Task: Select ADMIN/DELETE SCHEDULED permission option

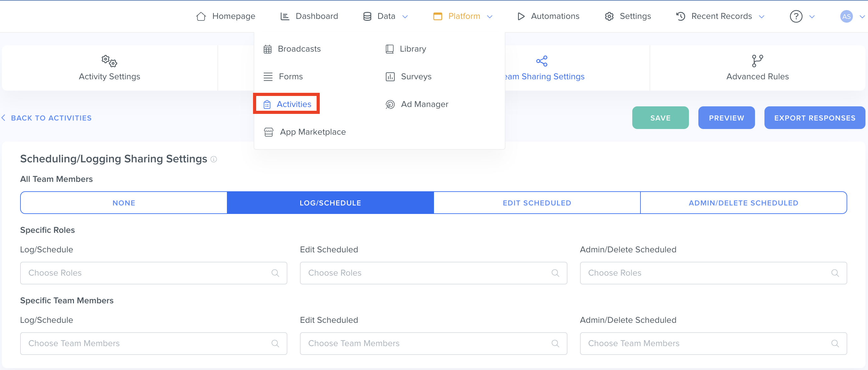Action: click(x=743, y=203)
